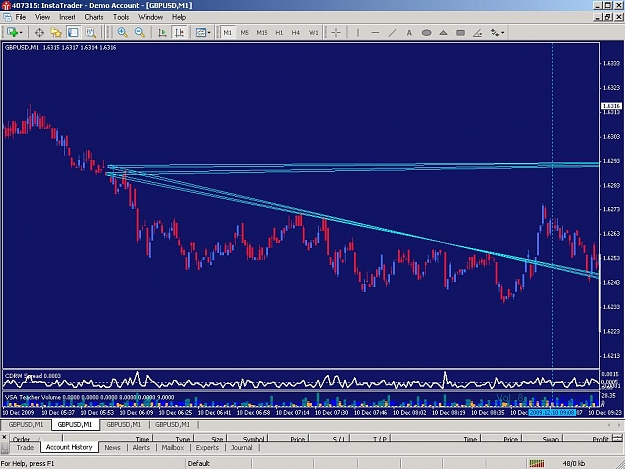Sort by the Symbol column header
The image size is (625, 469).
(x=247, y=438)
